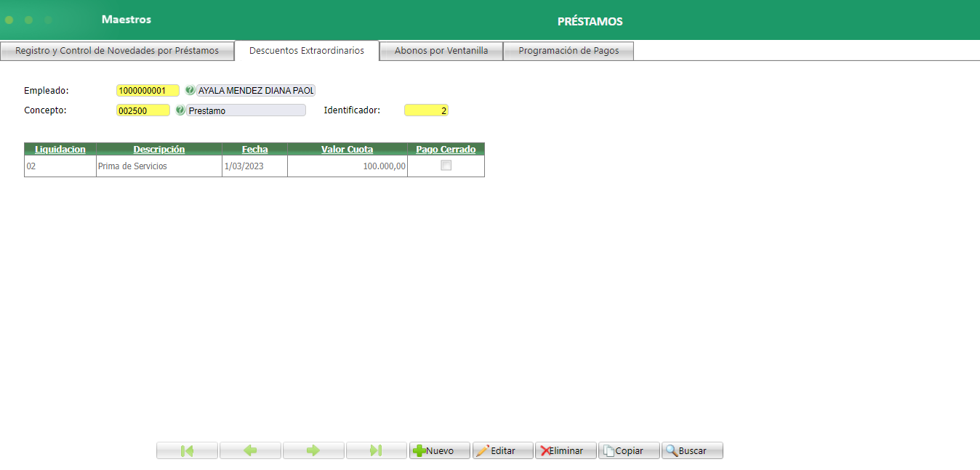Image resolution: width=980 pixels, height=470 pixels.
Task: Jump to last record with navigation icon
Action: coord(376,450)
